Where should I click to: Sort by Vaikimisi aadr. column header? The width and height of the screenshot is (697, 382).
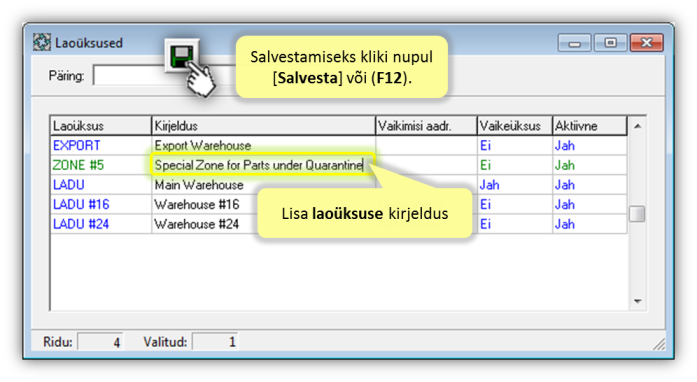click(426, 126)
